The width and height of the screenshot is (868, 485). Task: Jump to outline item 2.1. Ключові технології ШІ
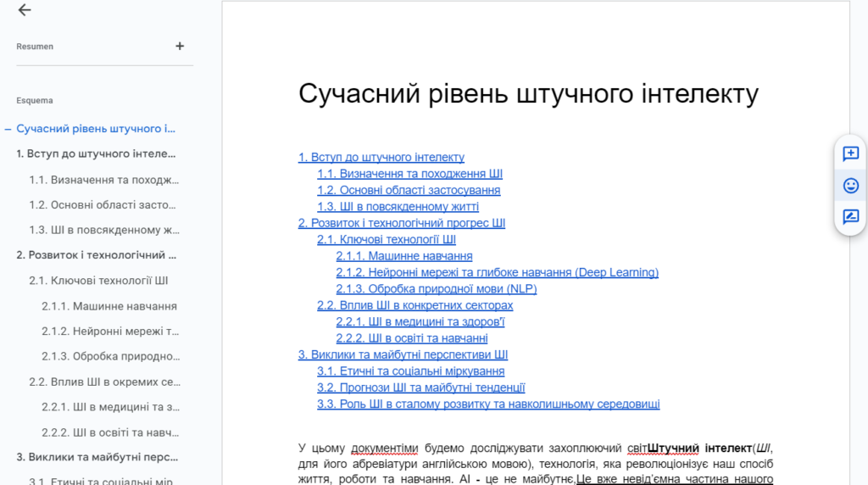click(98, 281)
